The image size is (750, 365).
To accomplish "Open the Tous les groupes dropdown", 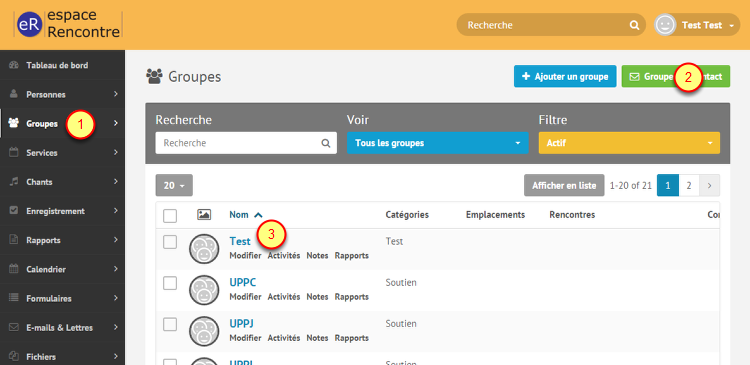I will pos(437,143).
